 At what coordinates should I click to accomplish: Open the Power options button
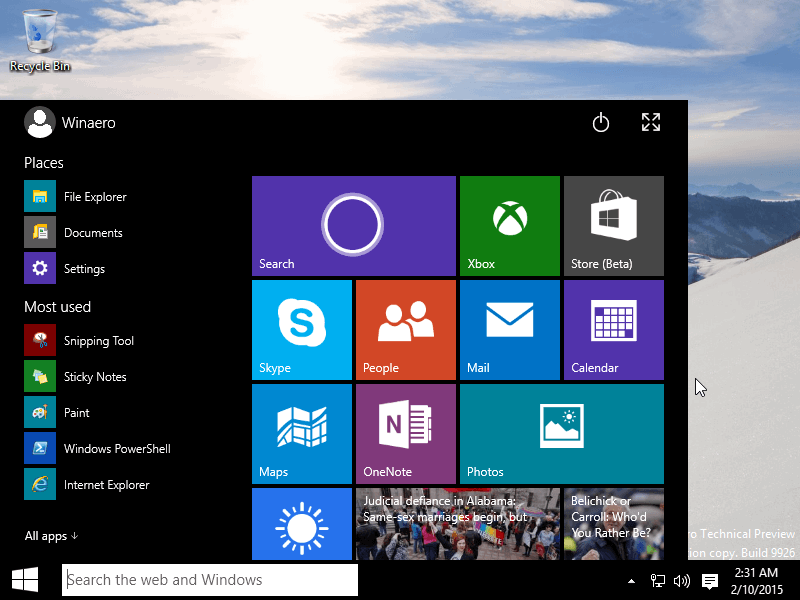[601, 122]
